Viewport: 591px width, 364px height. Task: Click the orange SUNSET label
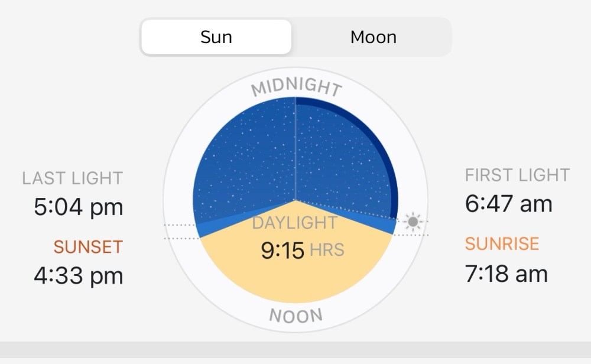[x=88, y=247]
